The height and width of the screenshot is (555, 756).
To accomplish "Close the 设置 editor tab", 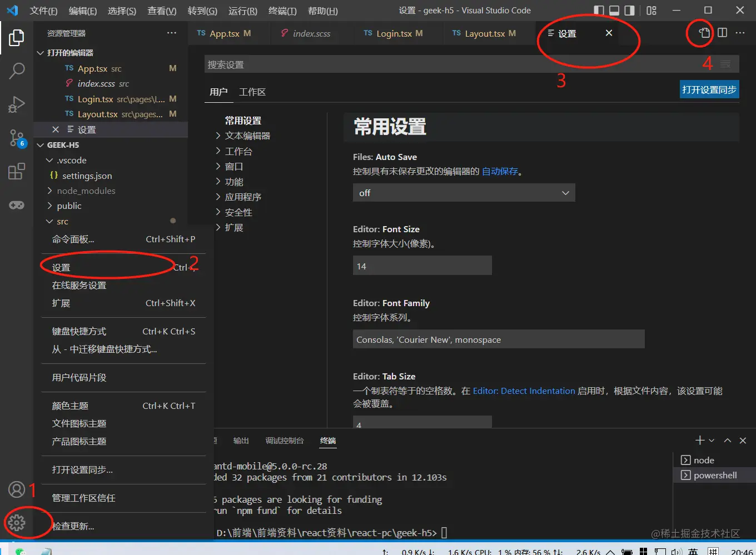I will 609,33.
